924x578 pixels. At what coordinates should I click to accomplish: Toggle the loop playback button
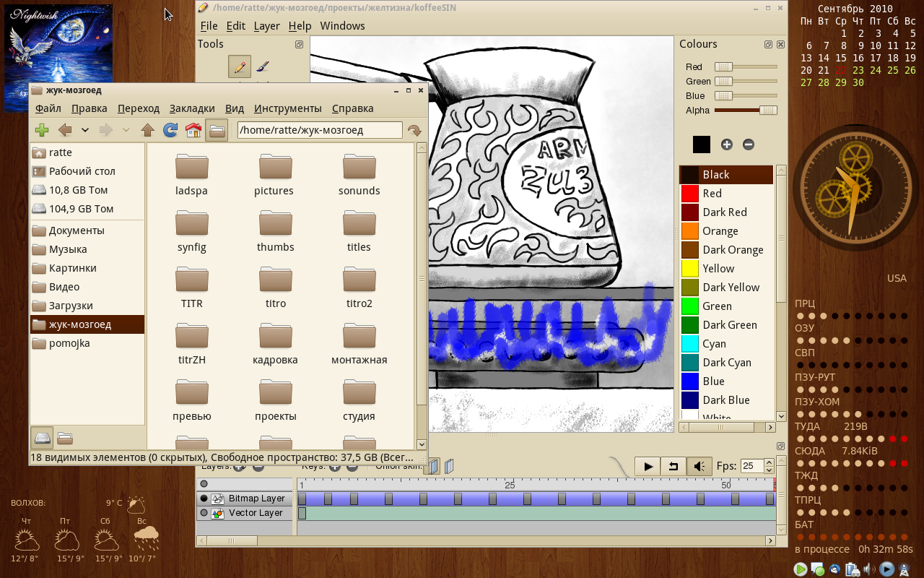point(674,466)
